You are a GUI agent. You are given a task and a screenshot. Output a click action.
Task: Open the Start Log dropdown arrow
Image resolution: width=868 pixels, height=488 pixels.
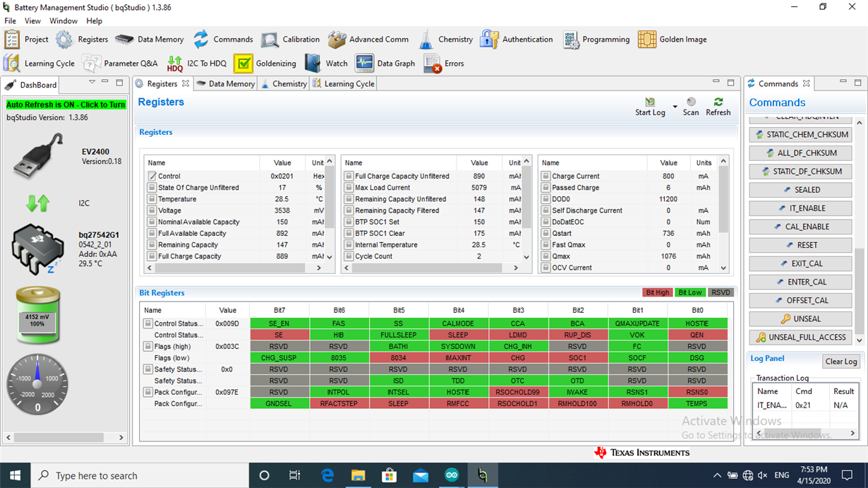pyautogui.click(x=675, y=107)
